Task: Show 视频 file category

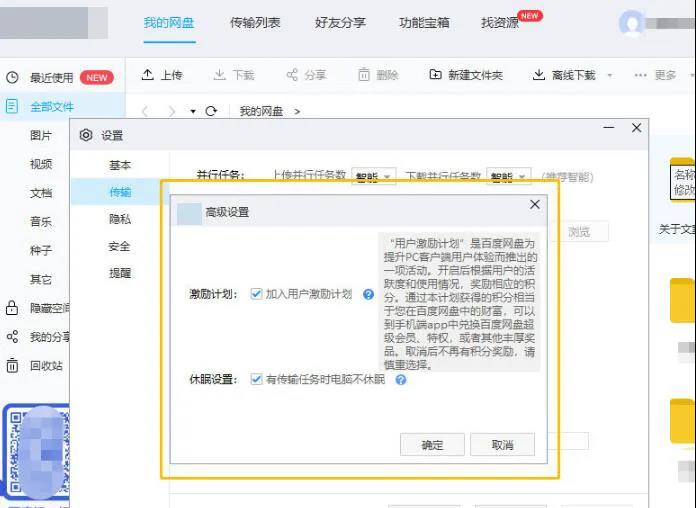Action: 41,164
